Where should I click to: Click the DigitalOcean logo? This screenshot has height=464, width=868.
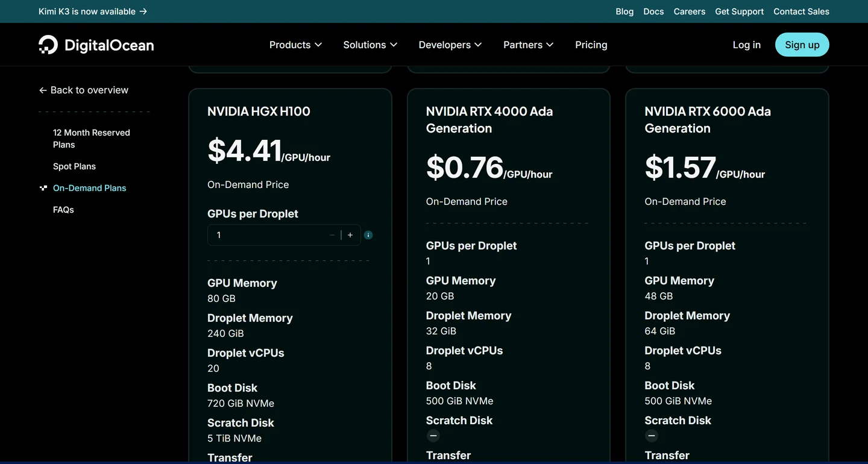tap(96, 45)
